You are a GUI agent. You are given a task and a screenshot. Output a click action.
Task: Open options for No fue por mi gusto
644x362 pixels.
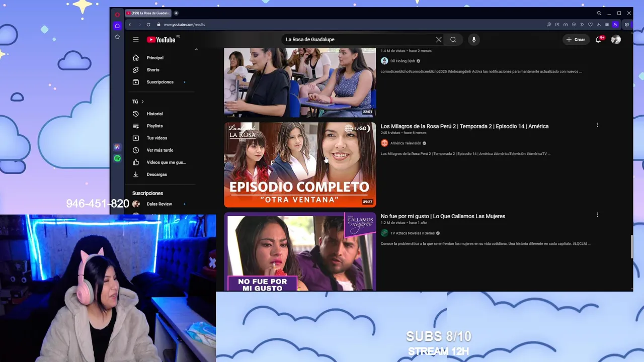597,215
